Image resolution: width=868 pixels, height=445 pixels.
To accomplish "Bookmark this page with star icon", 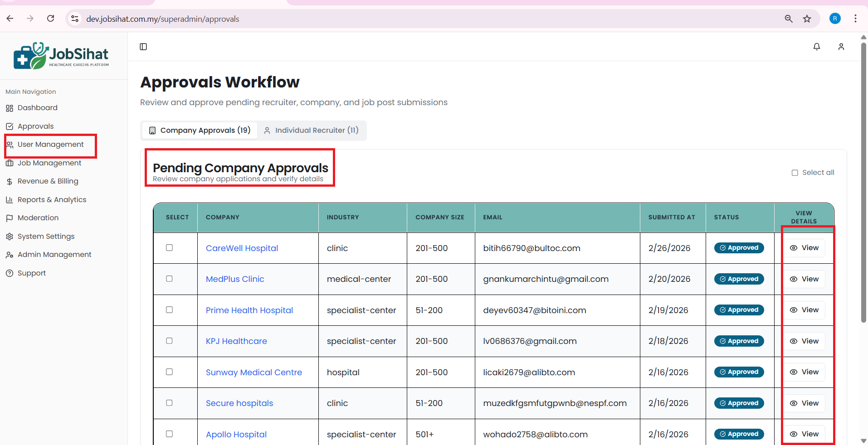I will 807,19.
